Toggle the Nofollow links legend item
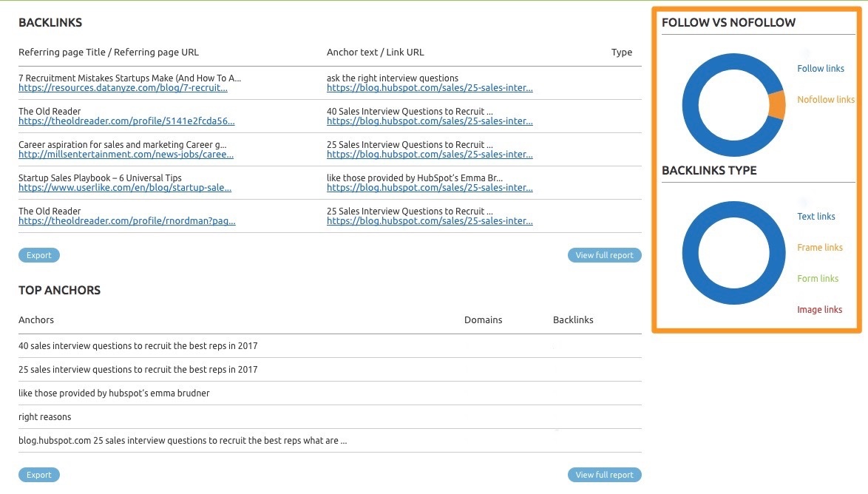The width and height of the screenshot is (868, 494). coord(825,100)
